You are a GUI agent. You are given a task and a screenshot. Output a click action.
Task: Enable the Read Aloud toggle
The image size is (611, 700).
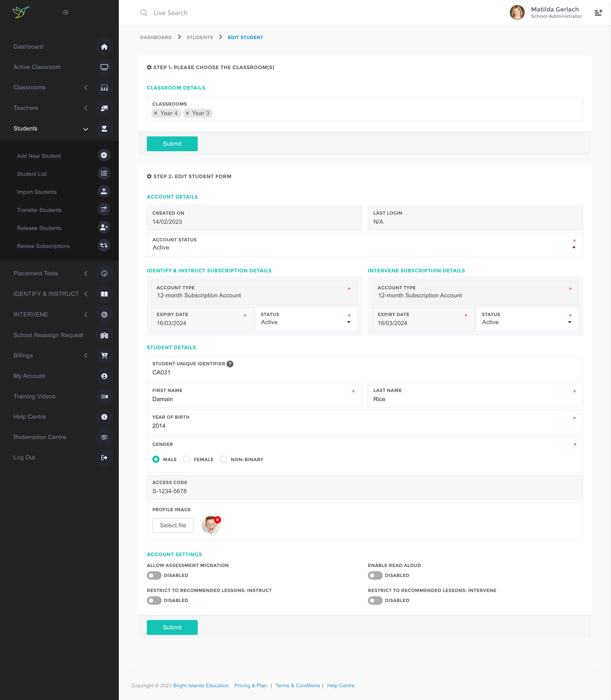coord(375,575)
